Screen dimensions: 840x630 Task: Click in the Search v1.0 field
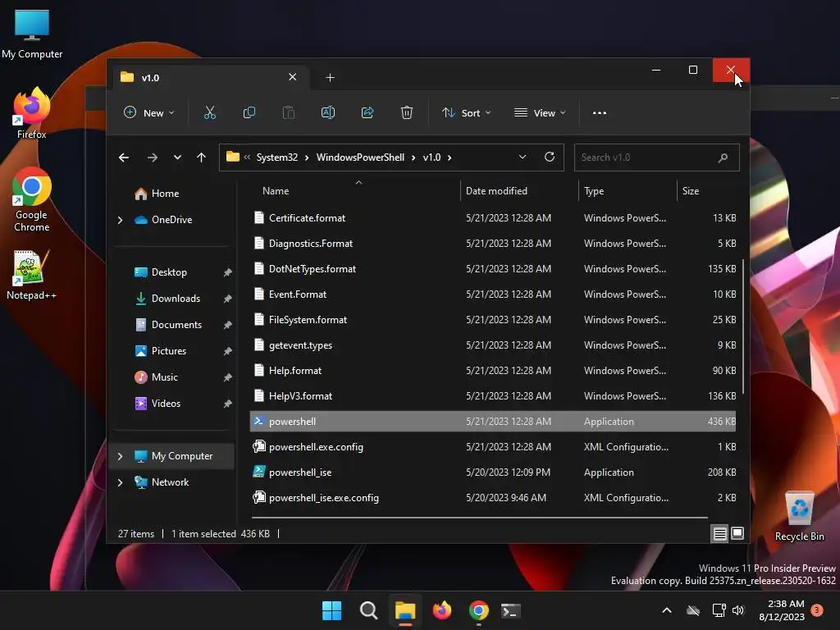pos(657,157)
